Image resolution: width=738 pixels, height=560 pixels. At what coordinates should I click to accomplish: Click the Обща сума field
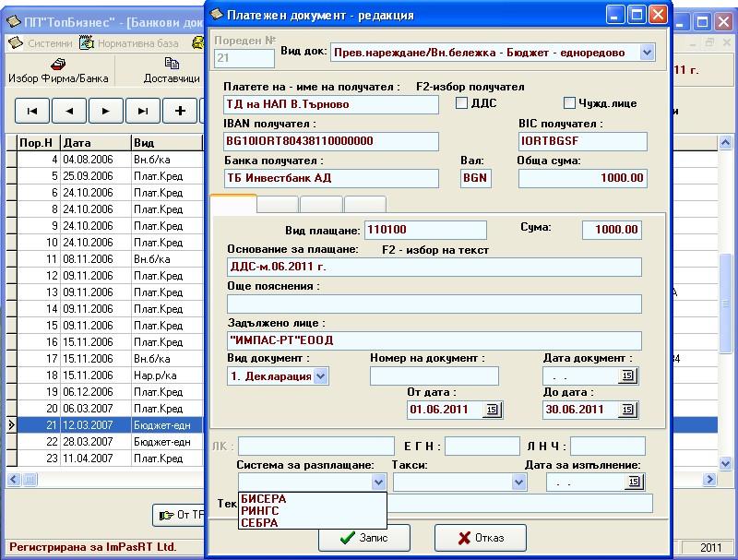583,178
